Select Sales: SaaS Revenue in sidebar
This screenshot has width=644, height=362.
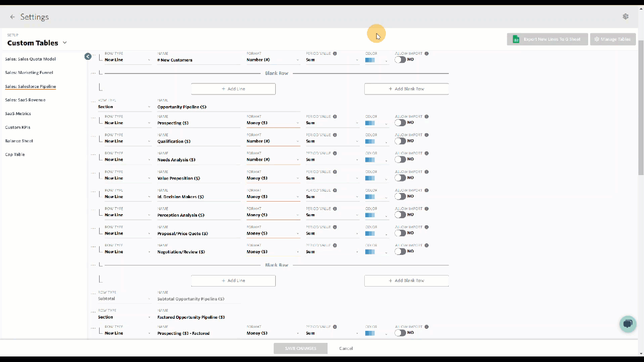[25, 100]
